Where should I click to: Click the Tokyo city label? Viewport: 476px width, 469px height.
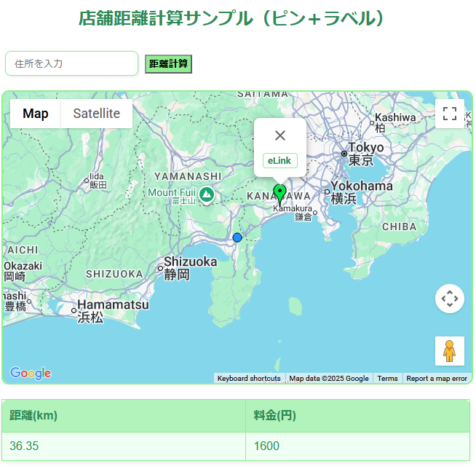366,154
